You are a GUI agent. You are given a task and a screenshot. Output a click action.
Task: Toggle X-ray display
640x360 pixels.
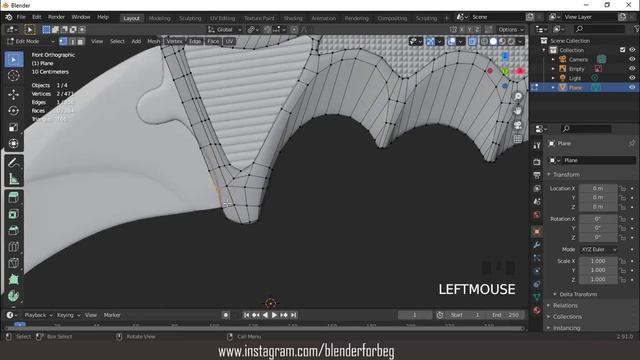coord(472,41)
